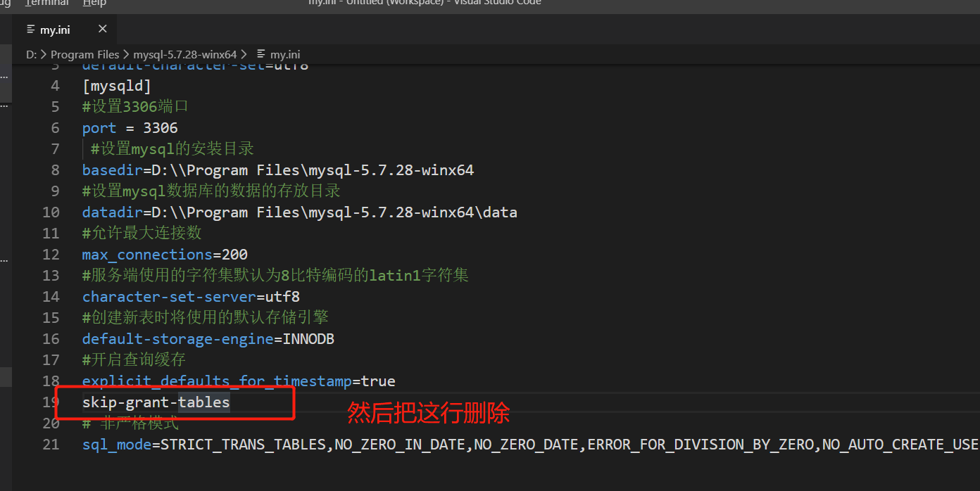Click the character-set-server key
This screenshot has width=980, height=491.
(168, 297)
